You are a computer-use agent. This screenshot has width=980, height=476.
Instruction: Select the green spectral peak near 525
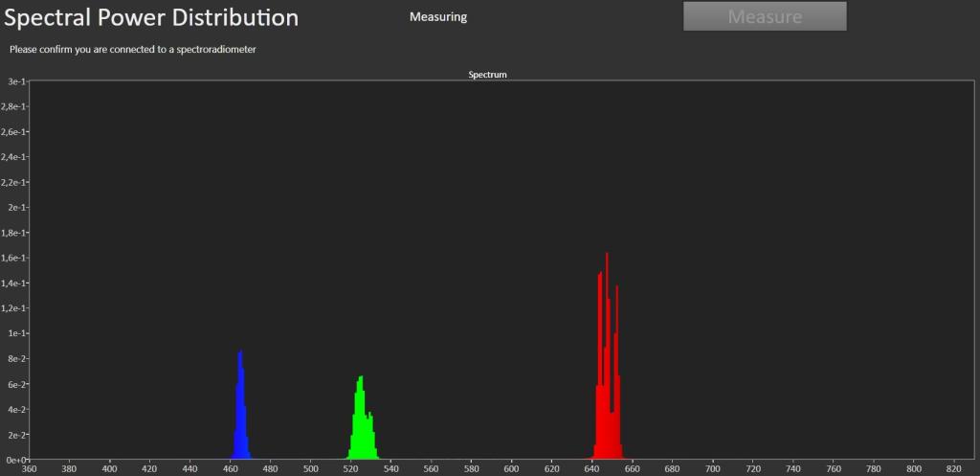(362, 418)
